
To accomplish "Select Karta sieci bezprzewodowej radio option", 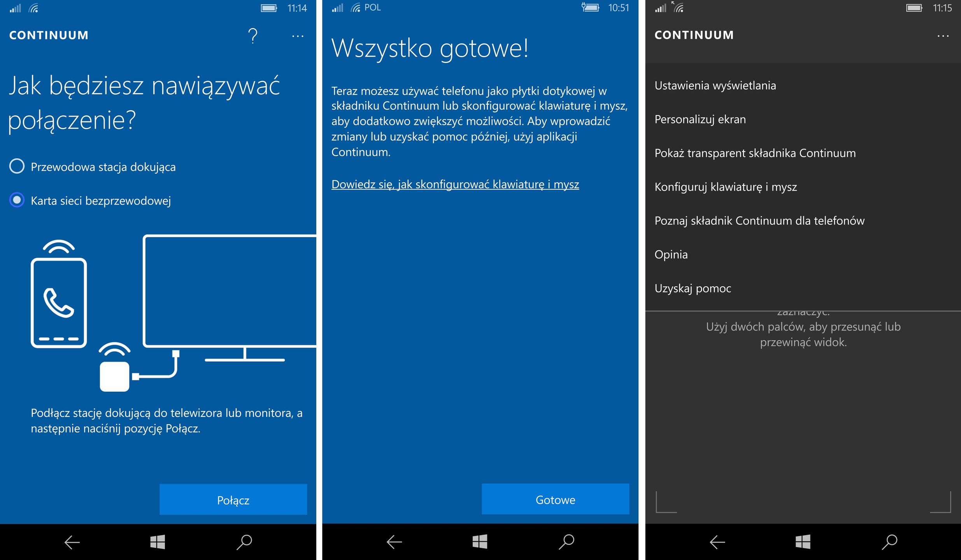I will click(17, 200).
